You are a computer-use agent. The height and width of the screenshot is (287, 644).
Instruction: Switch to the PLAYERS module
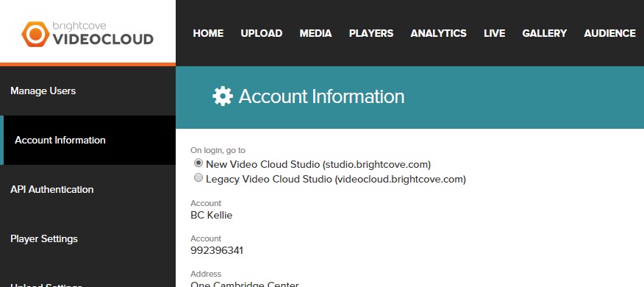[371, 33]
